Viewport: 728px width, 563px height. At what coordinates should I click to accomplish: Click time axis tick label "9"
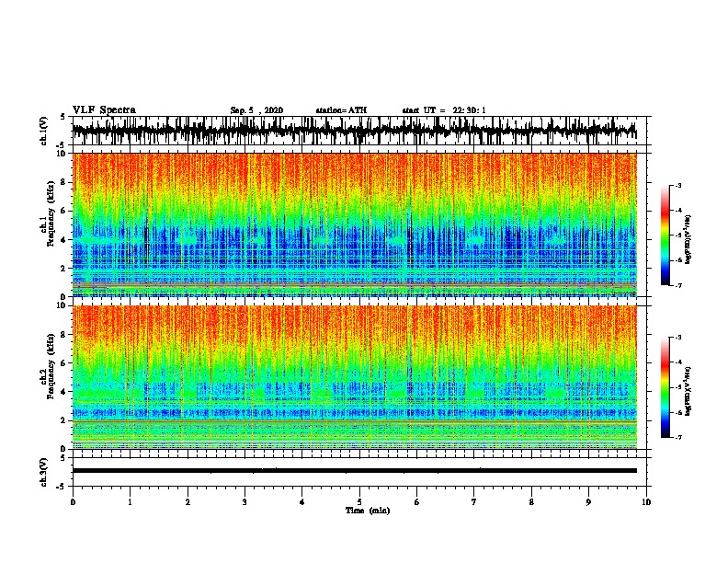click(588, 502)
